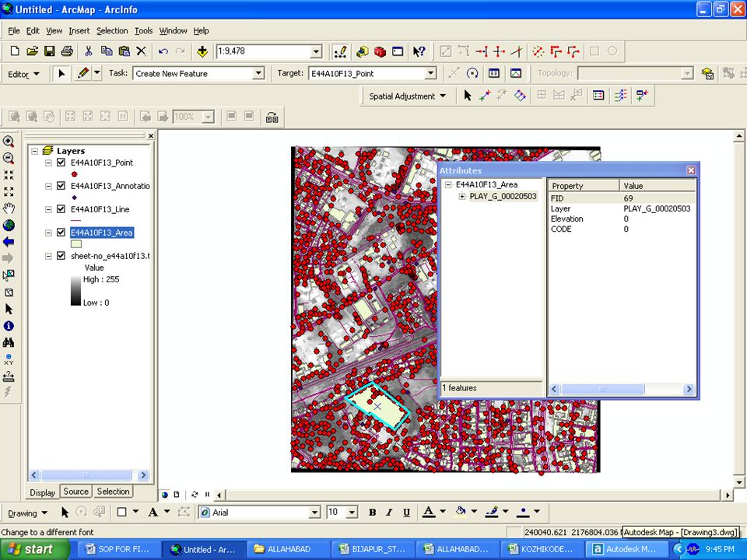Uncheck the E44A10F13_Point layer
747x560 pixels.
point(61,163)
